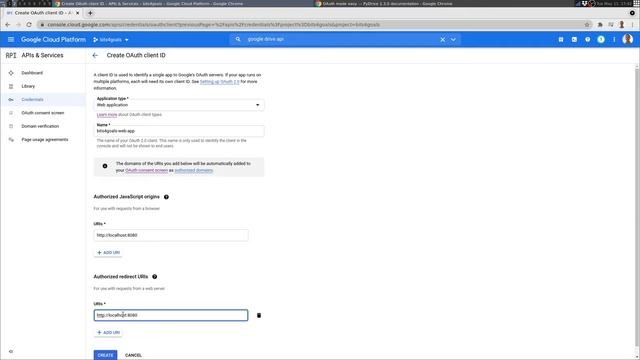The height and width of the screenshot is (360, 640).
Task: Go back with arrow beside Create OAuth client ID
Action: click(x=95, y=56)
